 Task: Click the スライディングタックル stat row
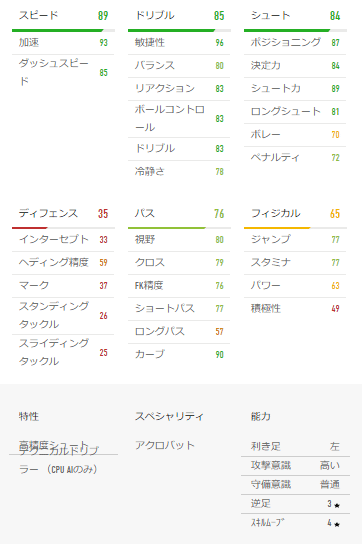(x=63, y=352)
